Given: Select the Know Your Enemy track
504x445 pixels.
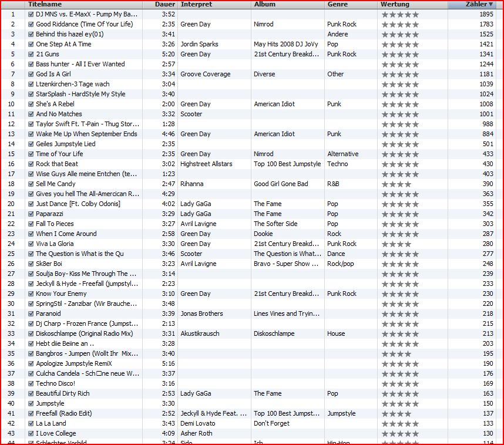Looking at the screenshot, I should pos(61,294).
